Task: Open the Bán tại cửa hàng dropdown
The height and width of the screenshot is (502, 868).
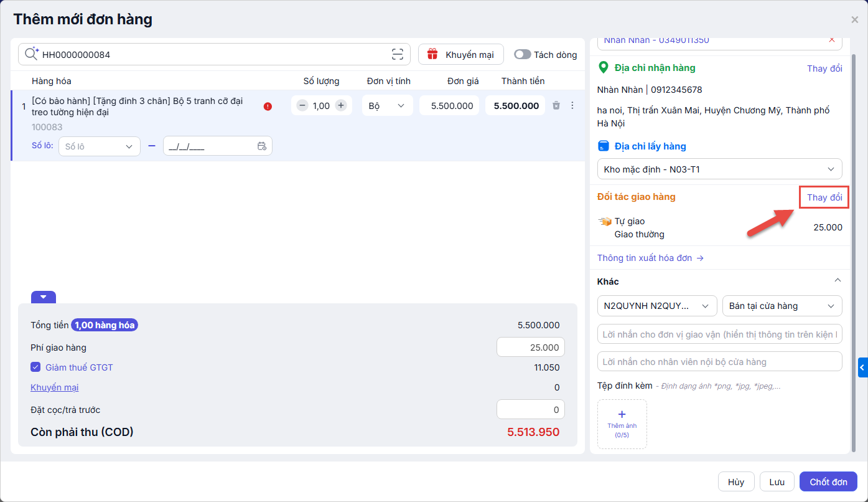Action: [782, 306]
